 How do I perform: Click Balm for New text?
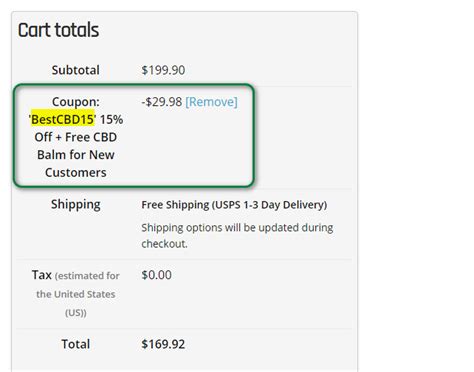(x=76, y=155)
